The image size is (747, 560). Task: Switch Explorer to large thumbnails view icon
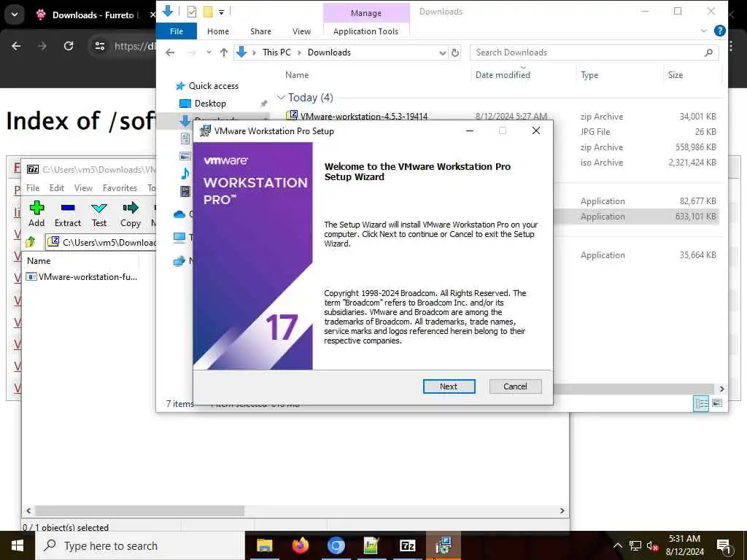[x=717, y=403]
